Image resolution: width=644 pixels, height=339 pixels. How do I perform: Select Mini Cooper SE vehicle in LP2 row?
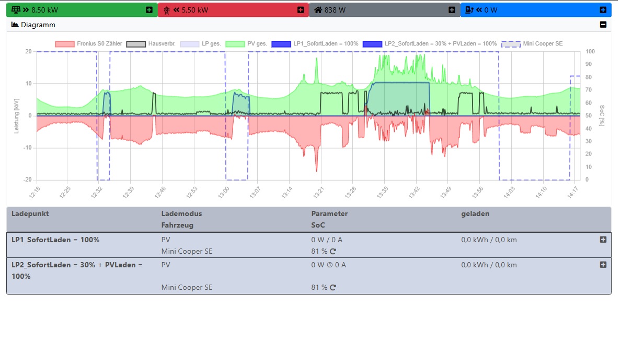187,287
